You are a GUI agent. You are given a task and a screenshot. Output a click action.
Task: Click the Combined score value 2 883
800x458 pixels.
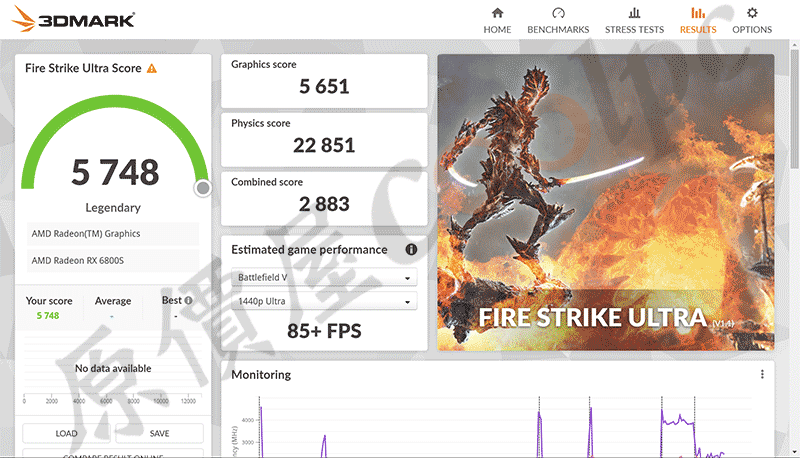(324, 204)
